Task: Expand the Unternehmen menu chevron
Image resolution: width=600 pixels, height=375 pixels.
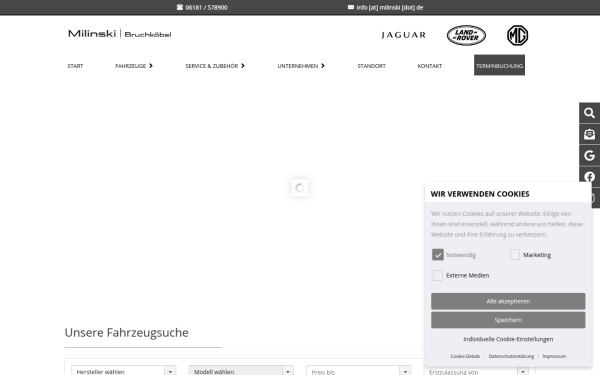Action: (323, 66)
